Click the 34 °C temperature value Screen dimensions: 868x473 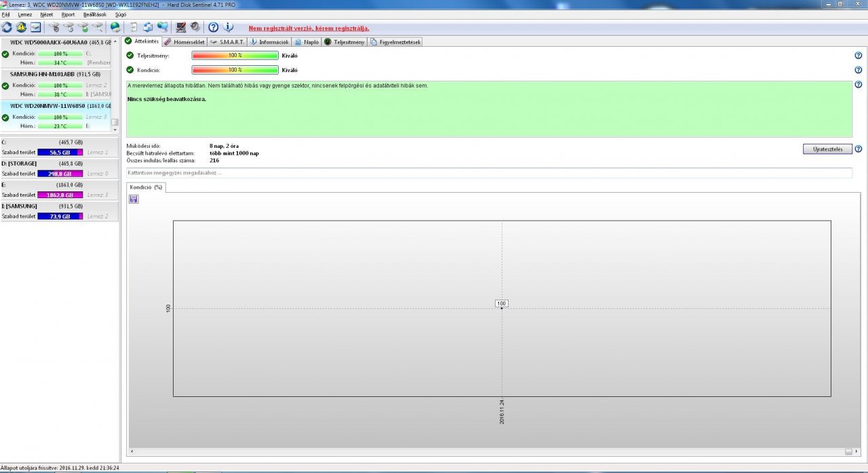(60, 62)
